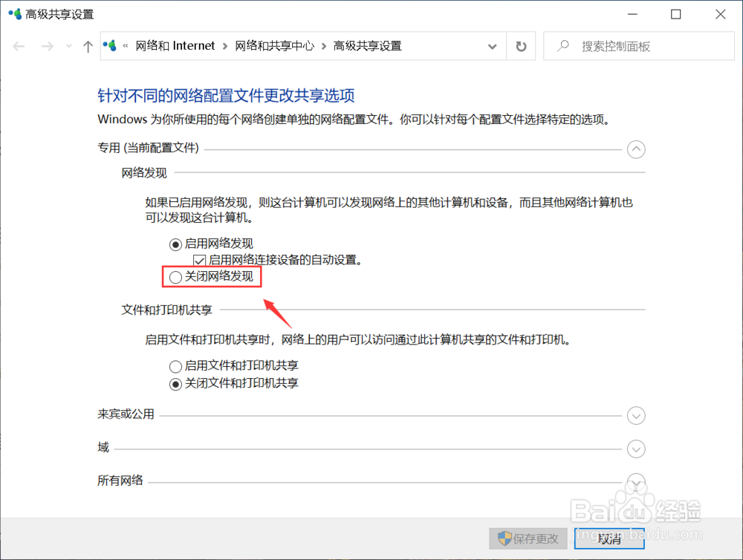Click the Up arrow to go up one level

coord(87,45)
